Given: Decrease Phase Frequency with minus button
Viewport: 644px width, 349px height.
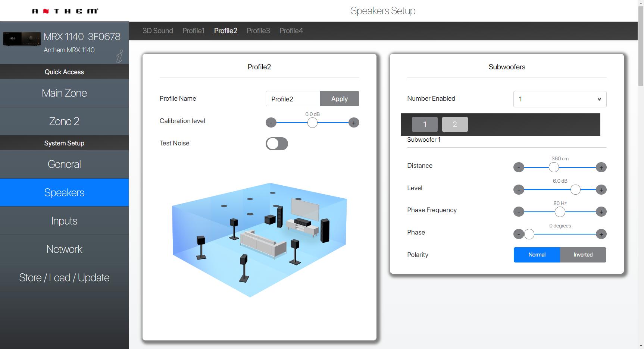Looking at the screenshot, I should click(x=519, y=212).
